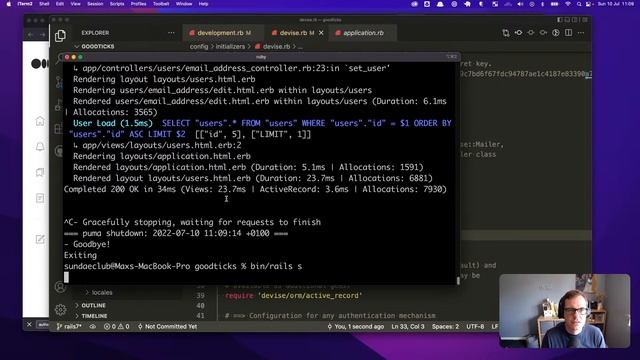Screen dimensions: 640x360
Task: Open the Toolbelt menu
Action: coord(161,4)
